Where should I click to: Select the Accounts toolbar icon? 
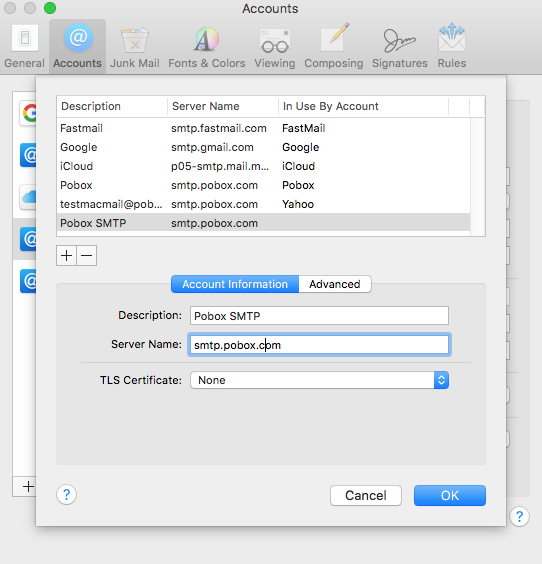[x=78, y=47]
